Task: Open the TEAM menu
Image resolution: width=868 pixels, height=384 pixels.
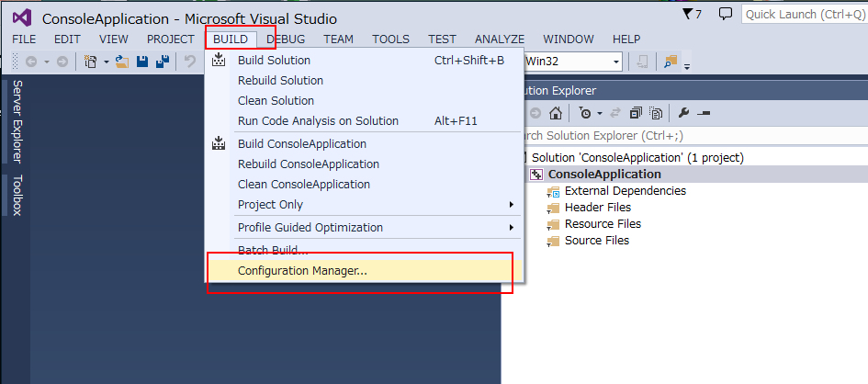Action: (x=339, y=40)
